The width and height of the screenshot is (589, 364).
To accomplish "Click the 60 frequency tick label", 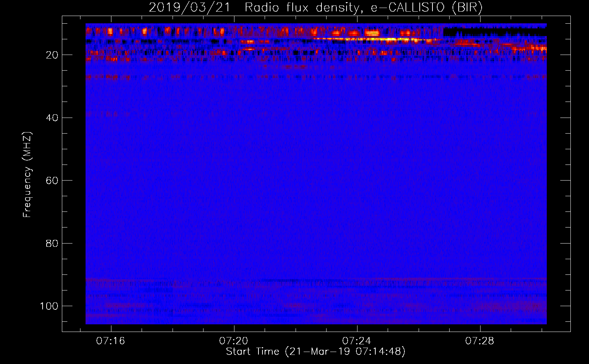I will point(52,181).
